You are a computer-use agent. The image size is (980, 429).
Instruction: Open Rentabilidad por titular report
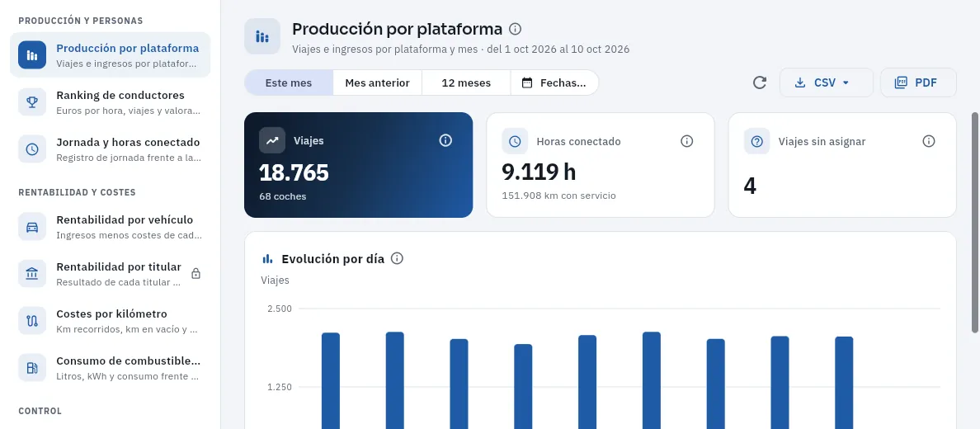tap(110, 274)
